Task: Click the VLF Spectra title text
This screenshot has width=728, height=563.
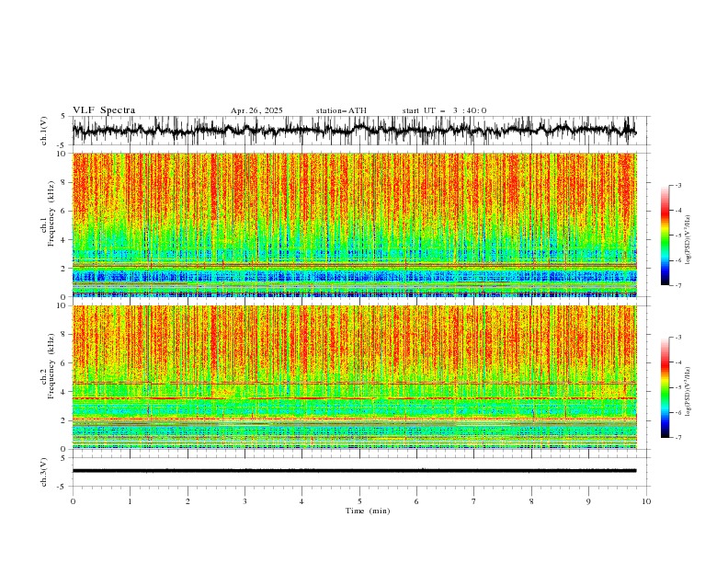Action: coord(104,110)
